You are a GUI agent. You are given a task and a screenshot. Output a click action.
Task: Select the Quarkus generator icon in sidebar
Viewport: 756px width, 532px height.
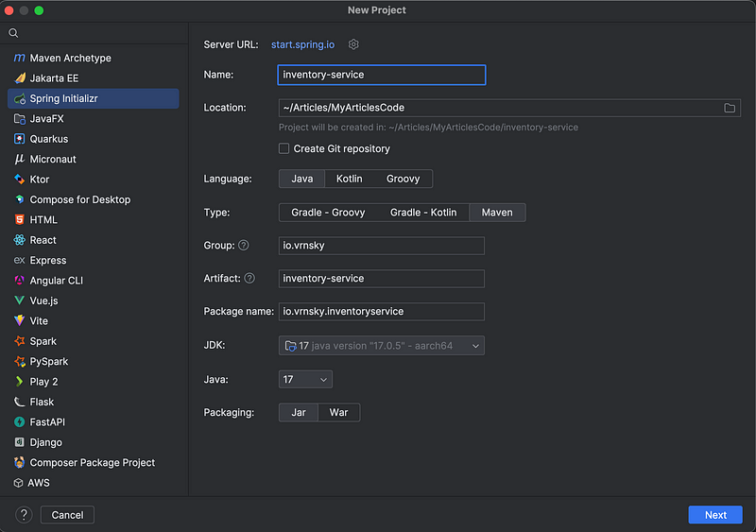tap(20, 139)
